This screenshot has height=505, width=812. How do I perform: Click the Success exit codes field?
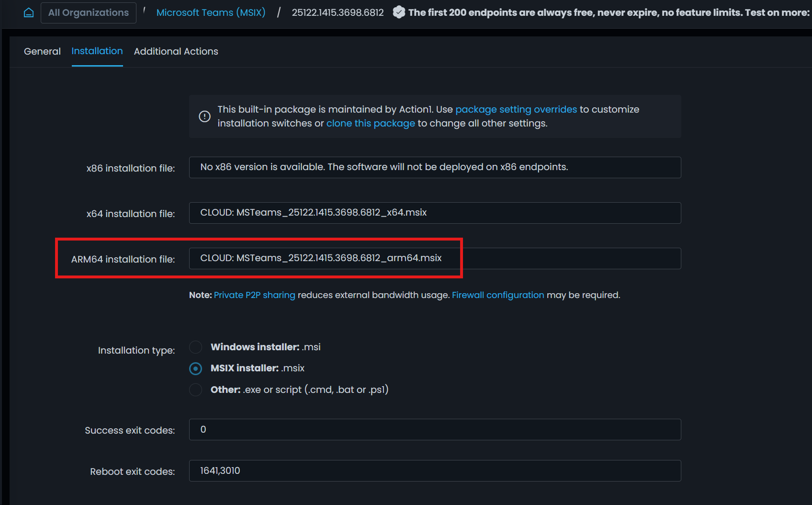[x=435, y=429]
